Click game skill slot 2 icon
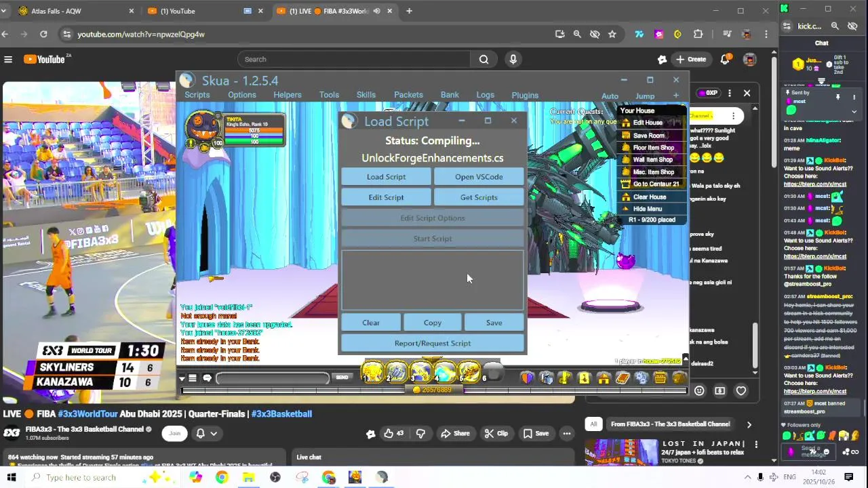The width and height of the screenshot is (868, 488). pos(397,372)
